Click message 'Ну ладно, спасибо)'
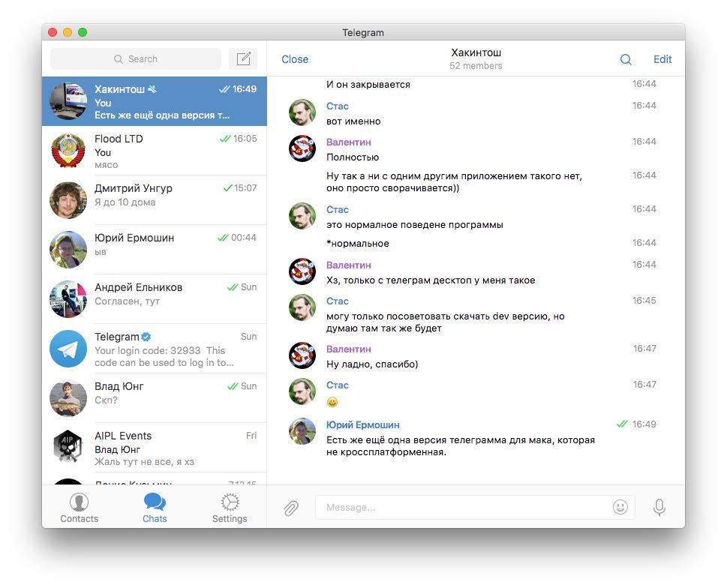 [x=372, y=364]
